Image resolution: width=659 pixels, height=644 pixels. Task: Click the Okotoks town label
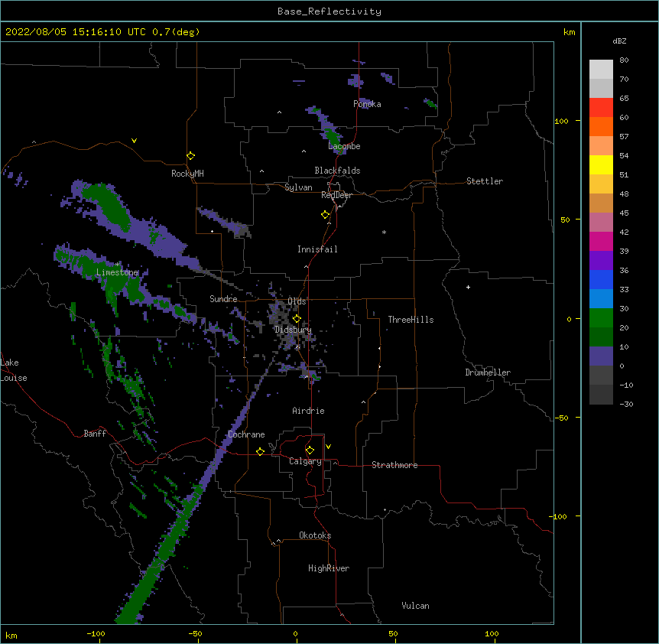[315, 535]
